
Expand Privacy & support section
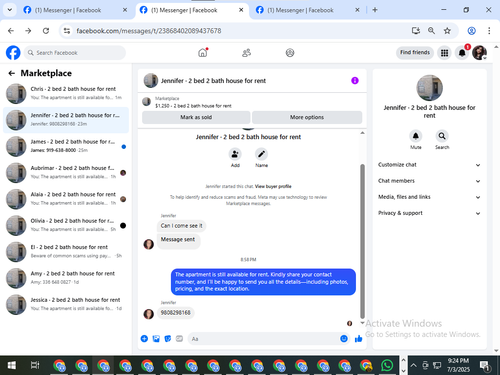pos(429,213)
